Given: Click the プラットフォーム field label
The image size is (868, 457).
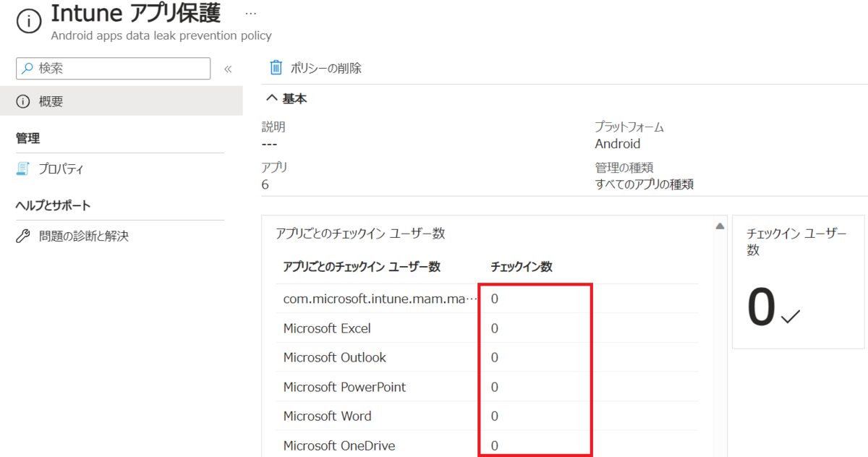Looking at the screenshot, I should (x=629, y=127).
